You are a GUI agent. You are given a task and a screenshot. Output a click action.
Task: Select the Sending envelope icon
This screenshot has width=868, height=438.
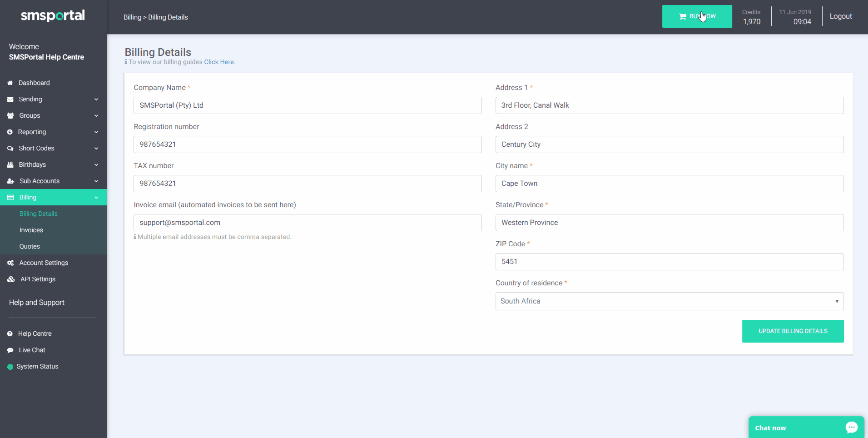pos(10,99)
